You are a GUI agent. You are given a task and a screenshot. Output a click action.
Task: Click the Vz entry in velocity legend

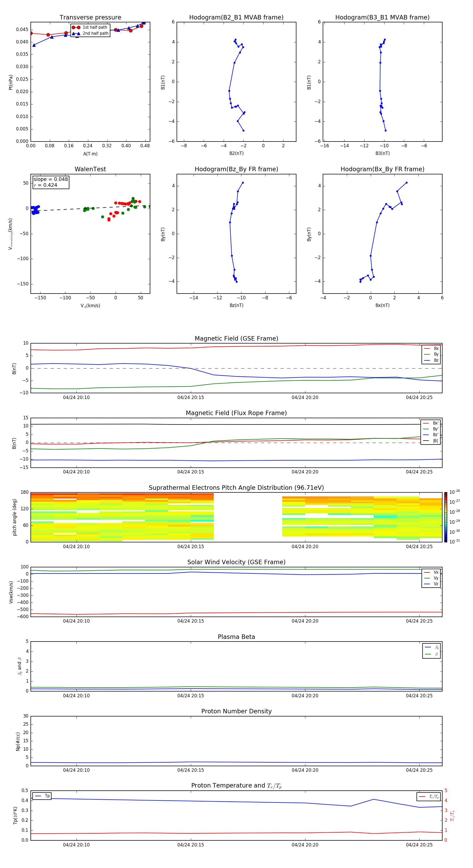click(x=431, y=584)
